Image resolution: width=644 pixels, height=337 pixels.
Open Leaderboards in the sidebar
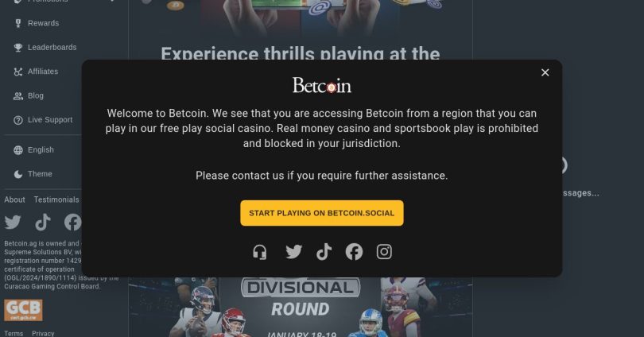click(43, 48)
